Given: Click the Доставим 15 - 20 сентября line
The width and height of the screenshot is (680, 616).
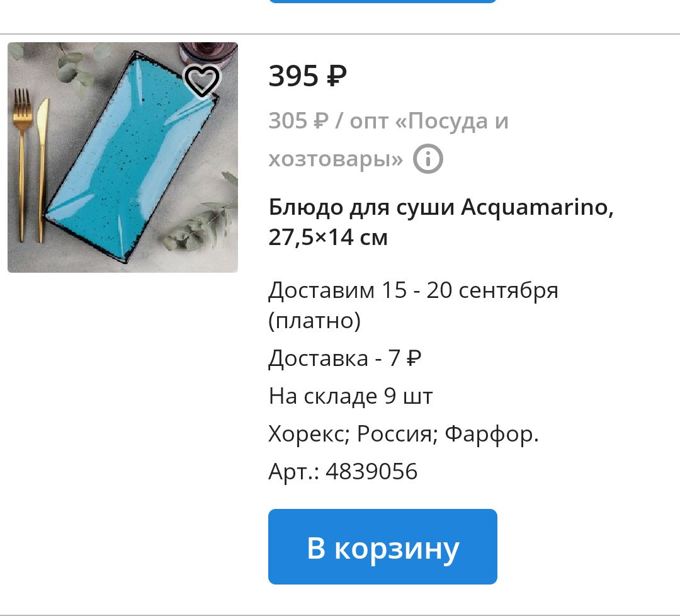Looking at the screenshot, I should [413, 290].
